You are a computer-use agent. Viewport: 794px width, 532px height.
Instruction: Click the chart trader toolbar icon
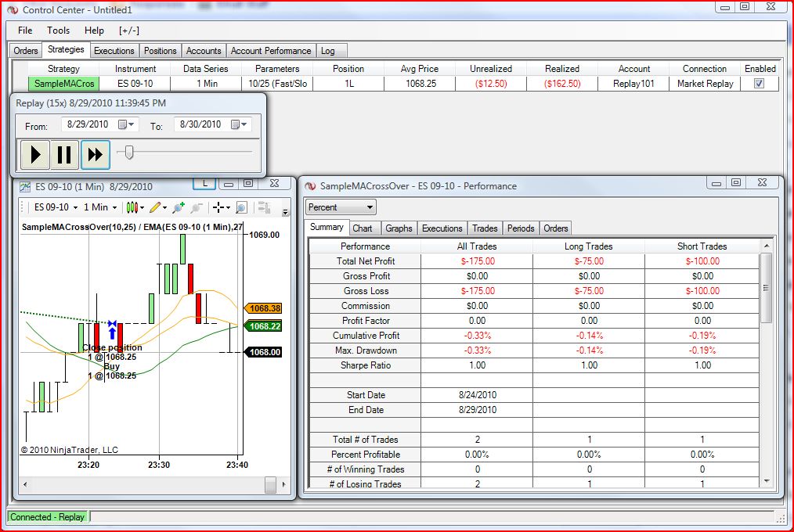(x=263, y=207)
